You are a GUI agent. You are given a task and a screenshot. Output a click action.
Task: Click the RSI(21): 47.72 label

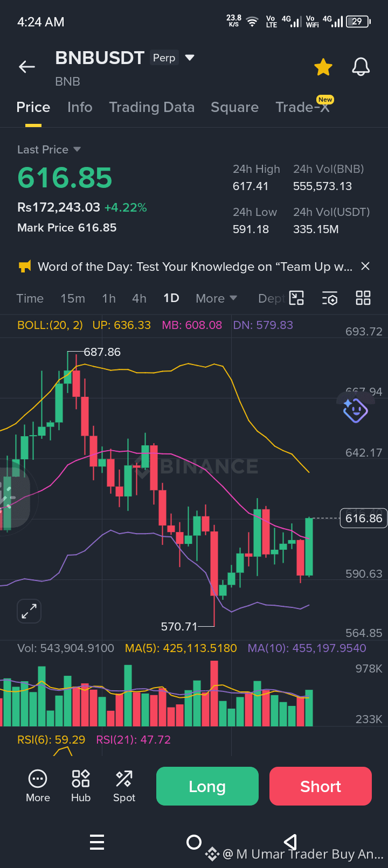(133, 740)
